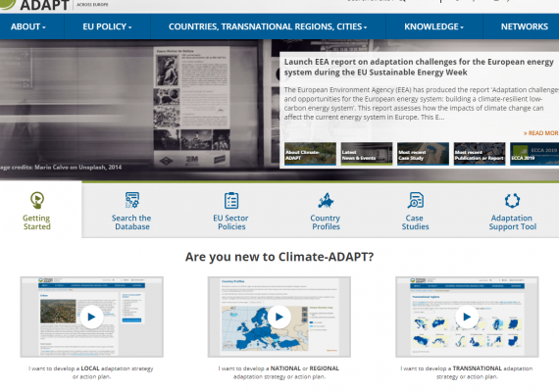Expand the EU POLICY dropdown menu

(x=107, y=26)
